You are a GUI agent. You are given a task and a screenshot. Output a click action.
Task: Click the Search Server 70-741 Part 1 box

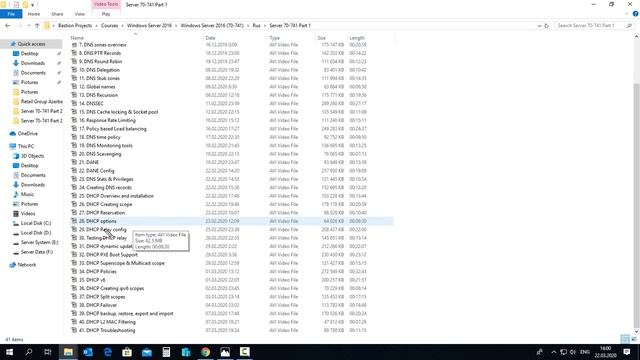pyautogui.click(x=594, y=25)
